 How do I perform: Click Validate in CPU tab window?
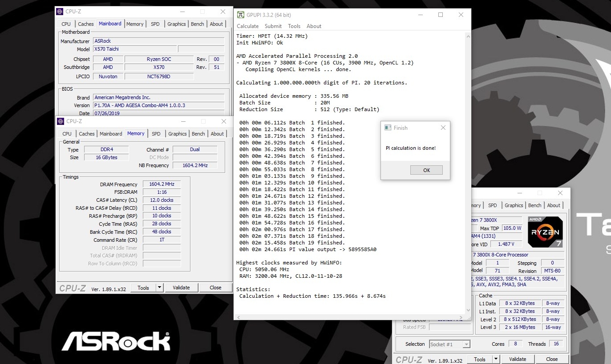point(518,359)
